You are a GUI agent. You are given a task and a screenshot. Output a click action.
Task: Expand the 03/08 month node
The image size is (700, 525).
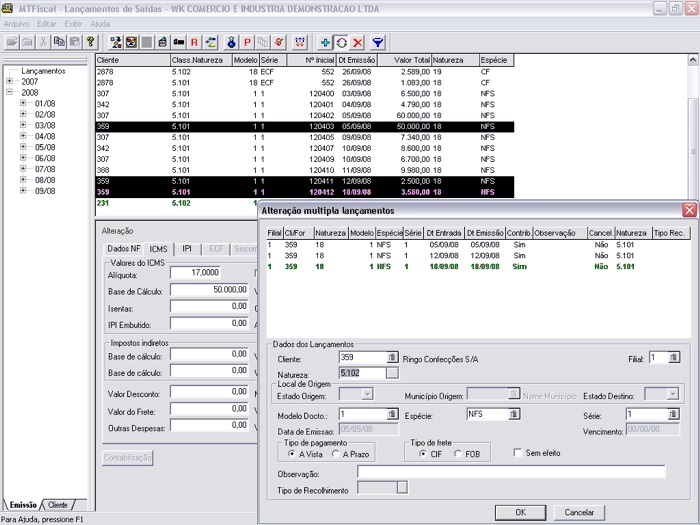23,125
